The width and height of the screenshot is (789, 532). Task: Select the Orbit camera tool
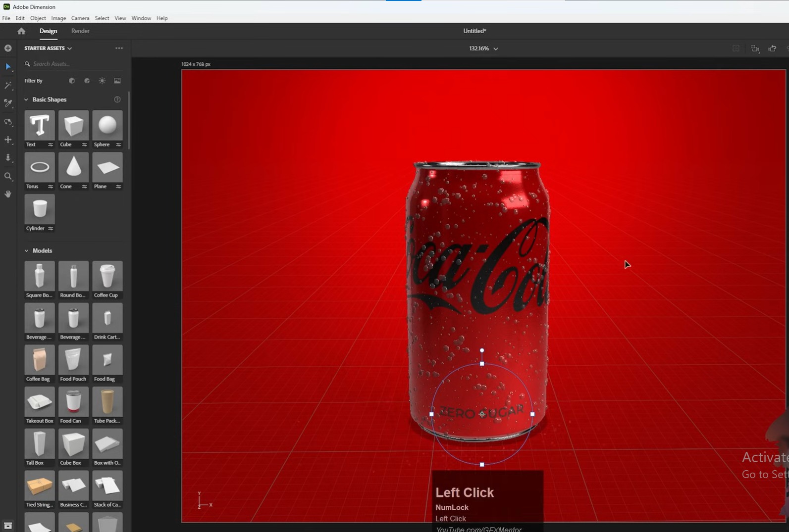pos(8,122)
